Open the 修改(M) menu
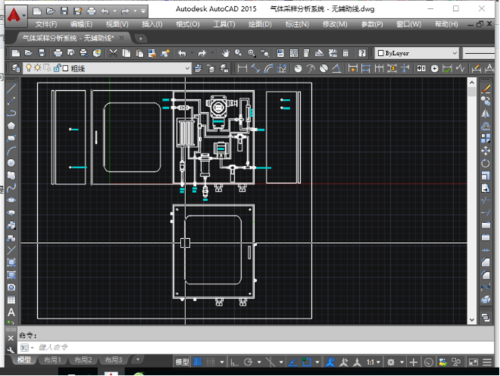 click(335, 24)
